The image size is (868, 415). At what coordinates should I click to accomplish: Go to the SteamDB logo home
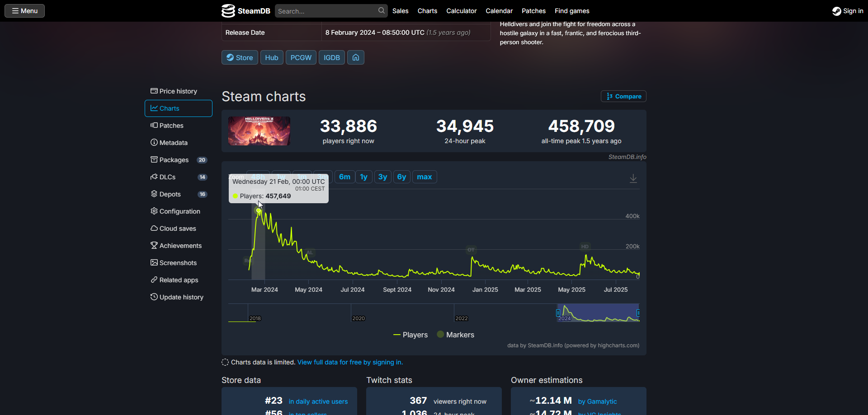(x=246, y=11)
